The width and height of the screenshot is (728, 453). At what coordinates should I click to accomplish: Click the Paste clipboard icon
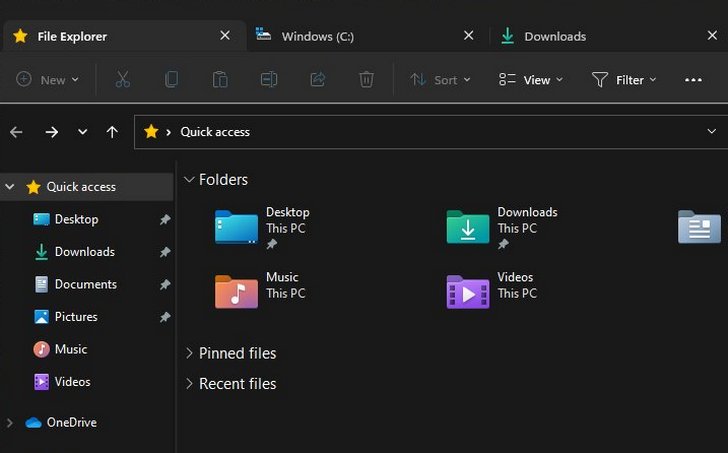(220, 79)
